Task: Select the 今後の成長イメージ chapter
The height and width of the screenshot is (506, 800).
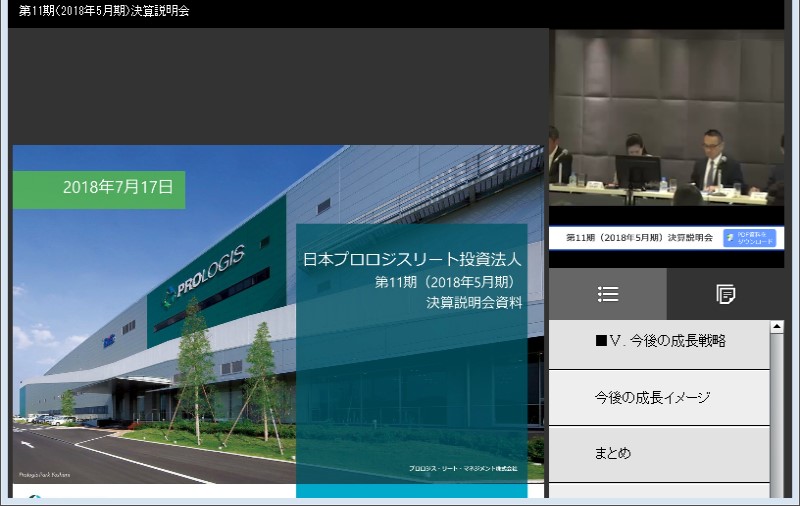Action: point(659,397)
